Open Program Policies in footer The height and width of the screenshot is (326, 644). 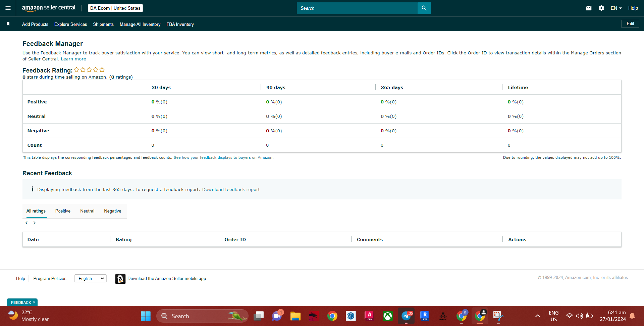click(x=50, y=278)
